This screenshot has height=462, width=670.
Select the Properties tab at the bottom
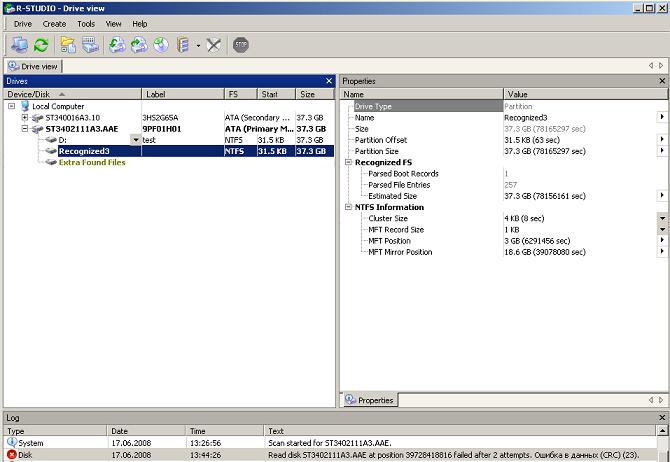(369, 400)
